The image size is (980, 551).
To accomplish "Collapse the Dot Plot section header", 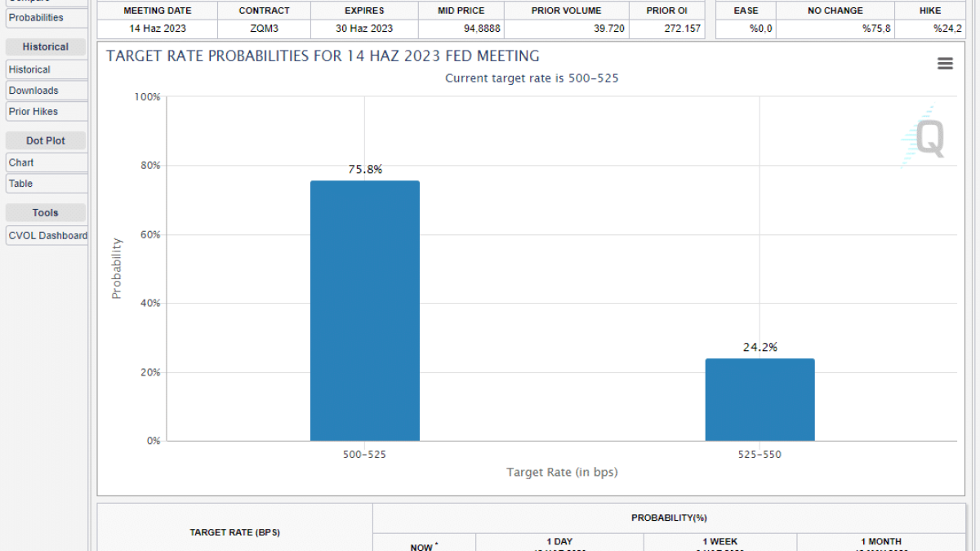I will tap(46, 140).
